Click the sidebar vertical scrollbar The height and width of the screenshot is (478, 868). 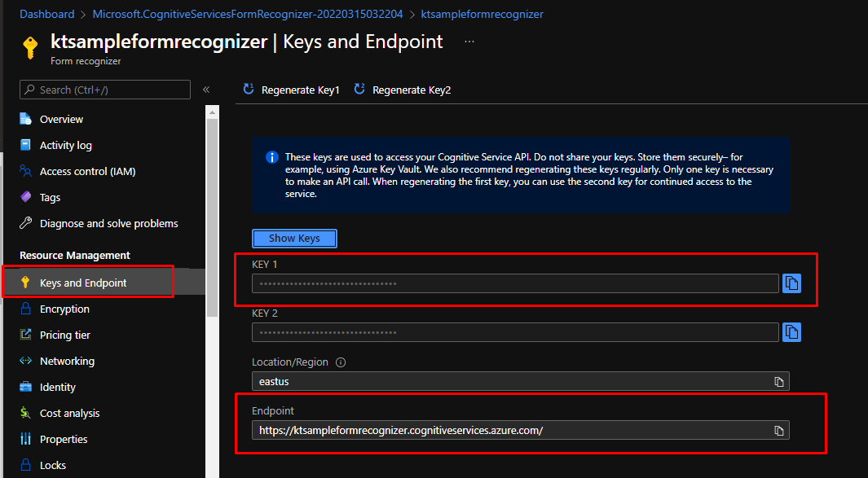[x=212, y=212]
